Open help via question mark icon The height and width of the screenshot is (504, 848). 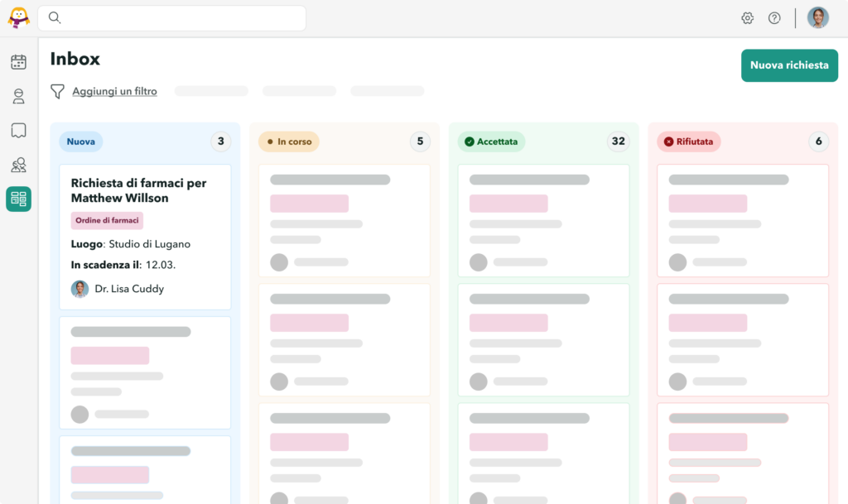774,18
